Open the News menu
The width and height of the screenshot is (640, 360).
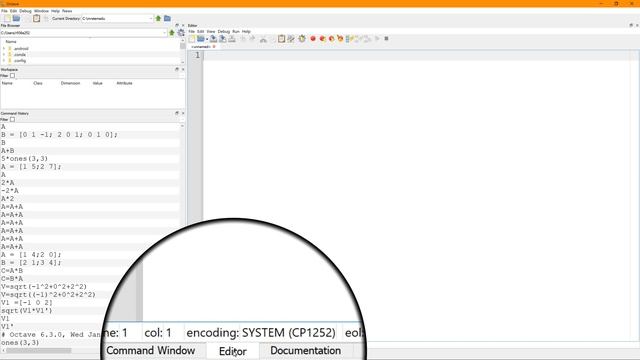tap(67, 11)
